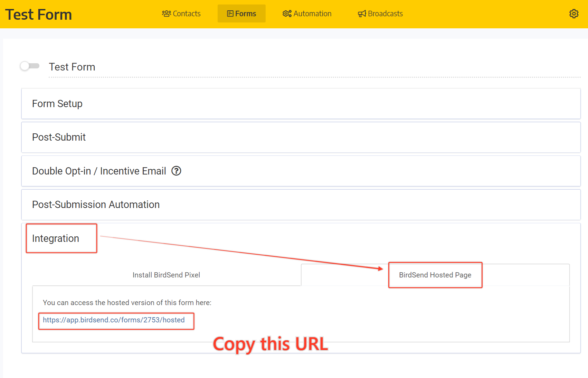Click the Forms document icon
Screen dimensions: 588x378
click(229, 13)
